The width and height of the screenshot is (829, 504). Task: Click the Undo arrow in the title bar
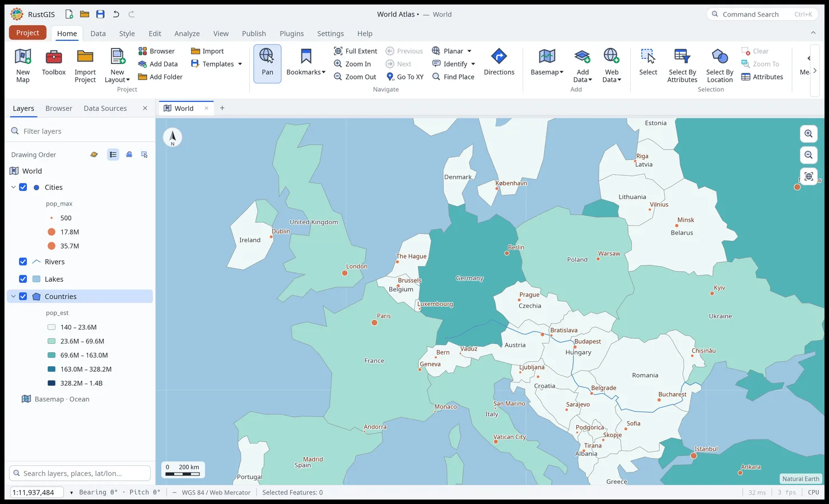point(116,14)
